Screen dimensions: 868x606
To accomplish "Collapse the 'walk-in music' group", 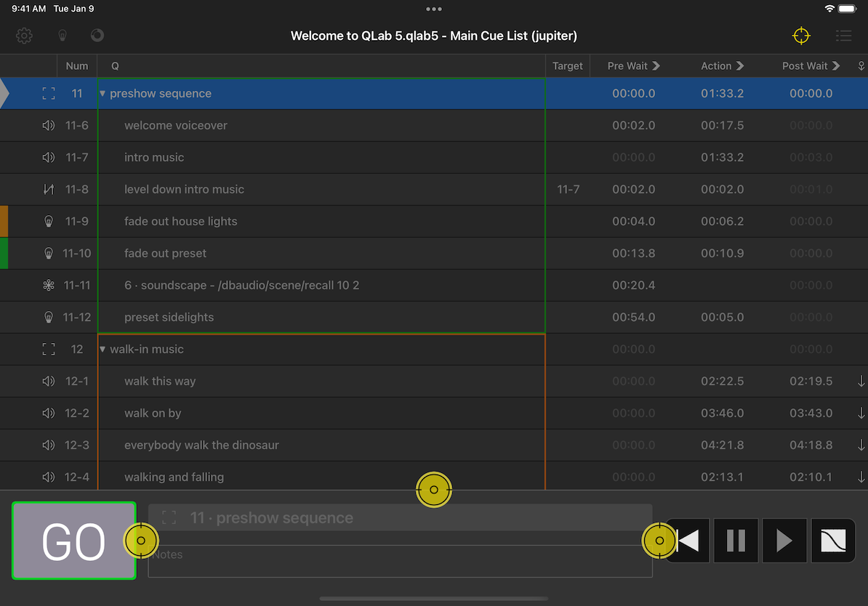I will tap(102, 349).
